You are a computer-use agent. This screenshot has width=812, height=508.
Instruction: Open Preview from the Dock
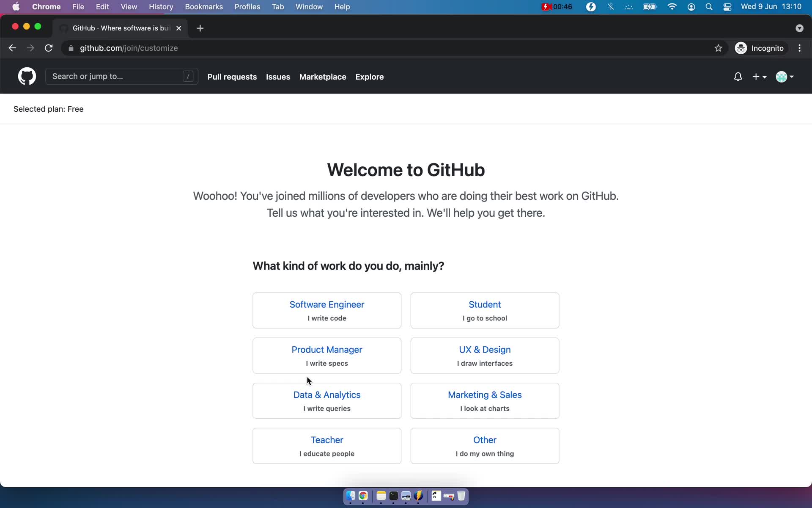tap(406, 496)
